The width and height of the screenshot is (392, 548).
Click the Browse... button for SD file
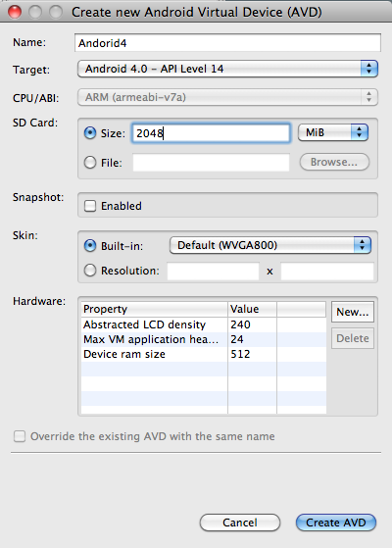334,162
